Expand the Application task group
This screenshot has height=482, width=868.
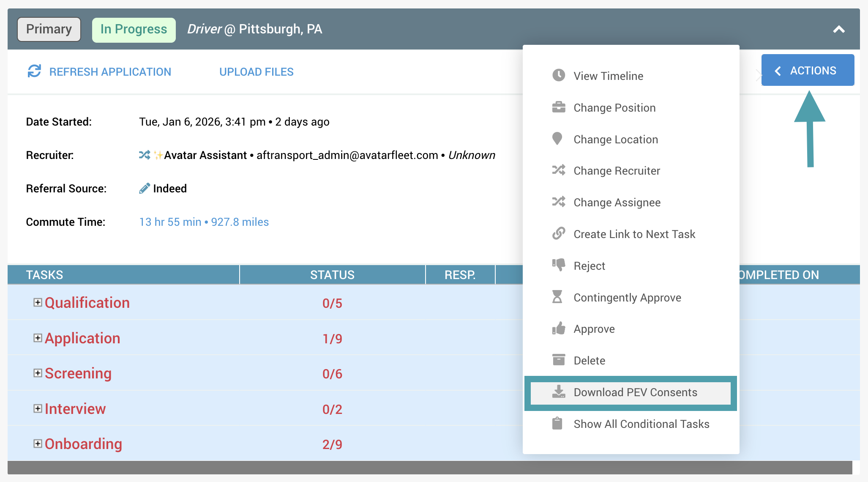point(38,338)
